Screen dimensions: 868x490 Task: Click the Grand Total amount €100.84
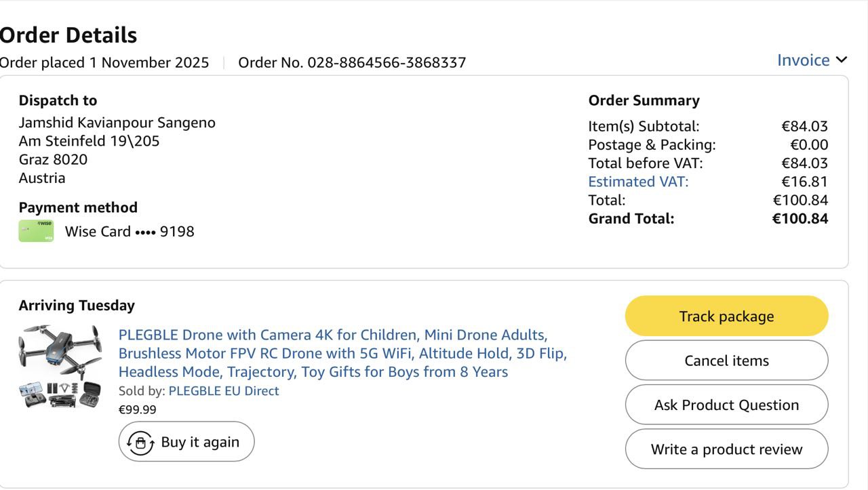(x=800, y=219)
